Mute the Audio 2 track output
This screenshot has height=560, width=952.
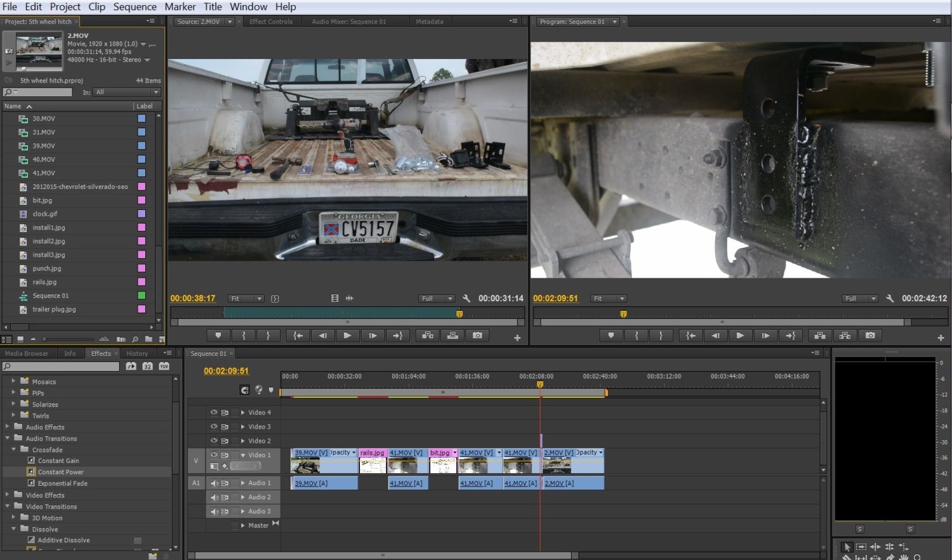coord(214,497)
